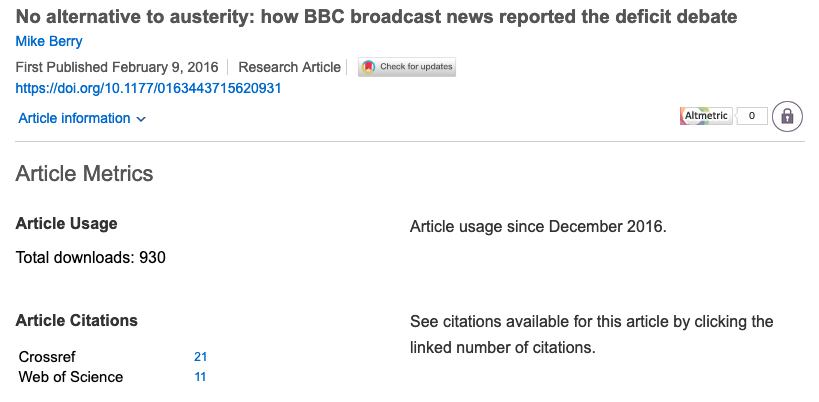The height and width of the screenshot is (402, 819).
Task: View the 11 Web of Science citations
Action: point(200,377)
